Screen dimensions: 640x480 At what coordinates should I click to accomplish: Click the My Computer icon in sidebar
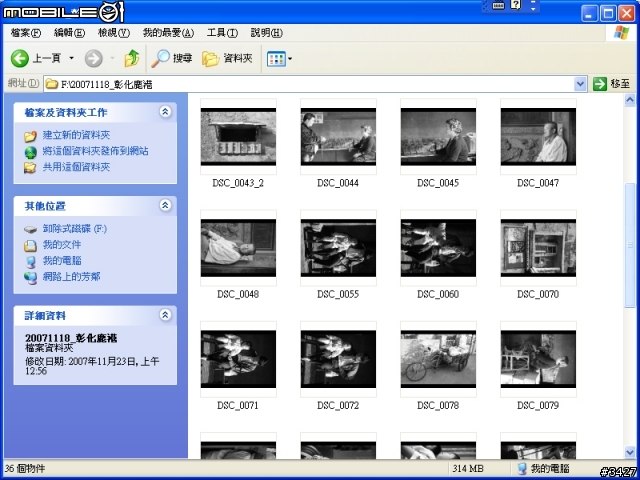coord(31,262)
